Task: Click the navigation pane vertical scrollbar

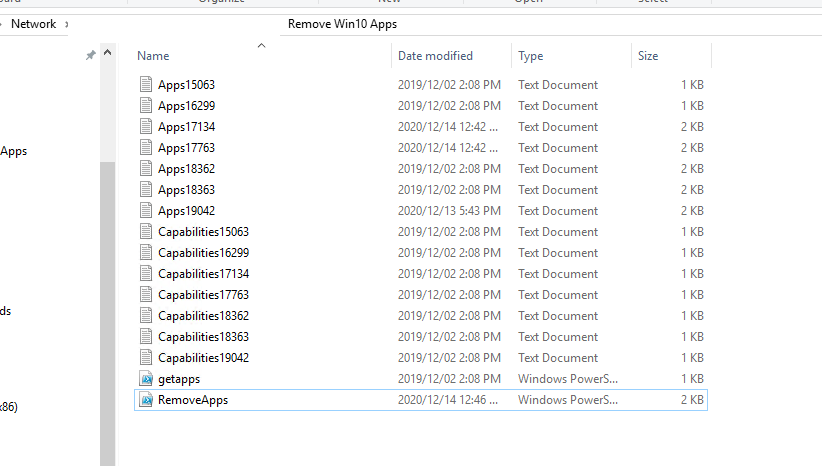Action: point(107,300)
